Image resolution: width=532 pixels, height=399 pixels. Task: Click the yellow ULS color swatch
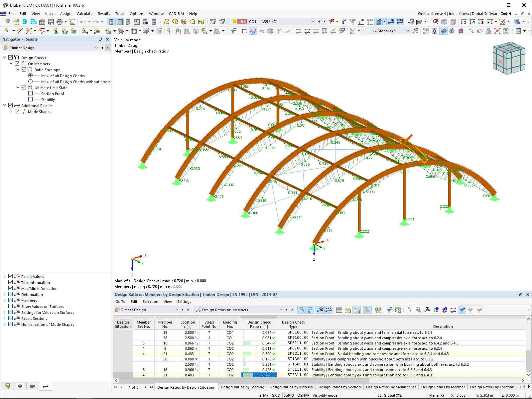click(x=234, y=22)
